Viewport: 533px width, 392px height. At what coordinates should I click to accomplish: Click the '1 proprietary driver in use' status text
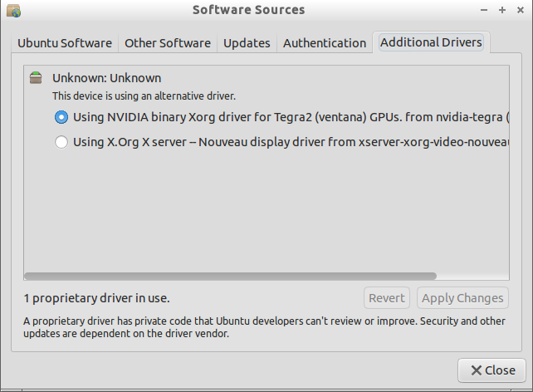pos(96,298)
